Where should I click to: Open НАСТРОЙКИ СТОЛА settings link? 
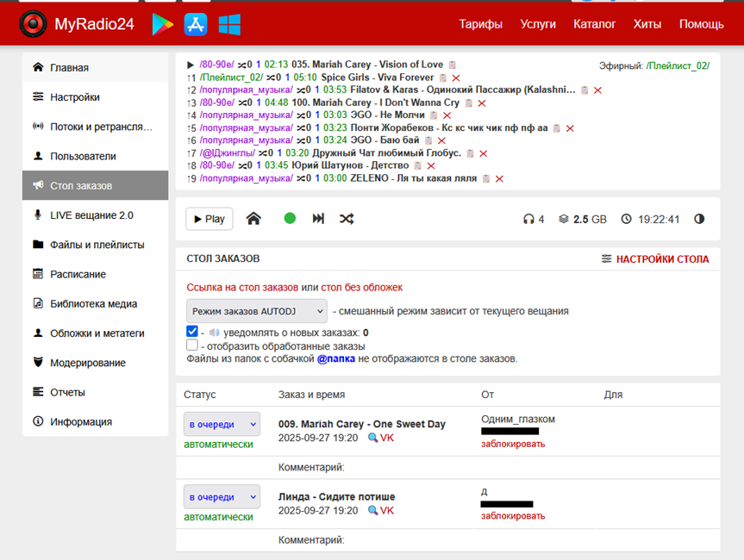tap(655, 258)
